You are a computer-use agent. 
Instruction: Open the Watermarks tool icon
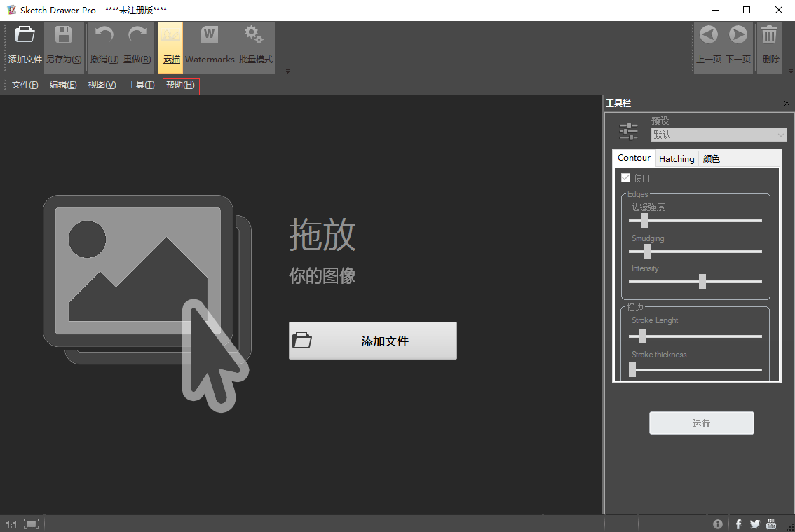tap(210, 42)
